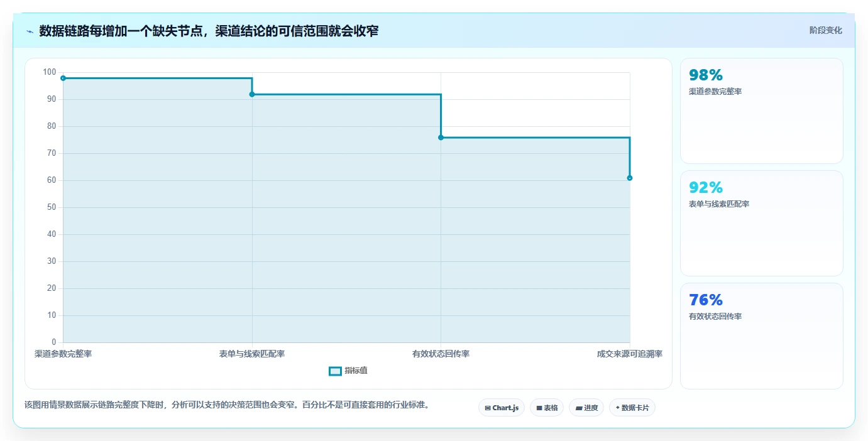The height and width of the screenshot is (441, 868).
Task: Click the data point at 有效状态回传率 (76)
Action: [x=441, y=138]
